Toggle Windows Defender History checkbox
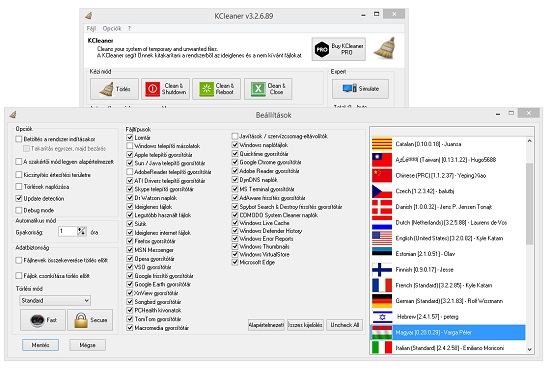Screen dimensions: 550x380 (235, 231)
